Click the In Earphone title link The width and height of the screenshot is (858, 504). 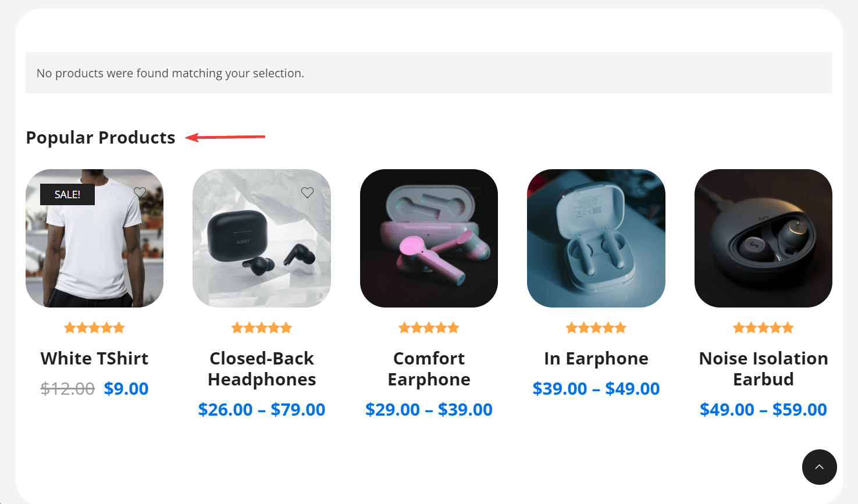tap(596, 359)
